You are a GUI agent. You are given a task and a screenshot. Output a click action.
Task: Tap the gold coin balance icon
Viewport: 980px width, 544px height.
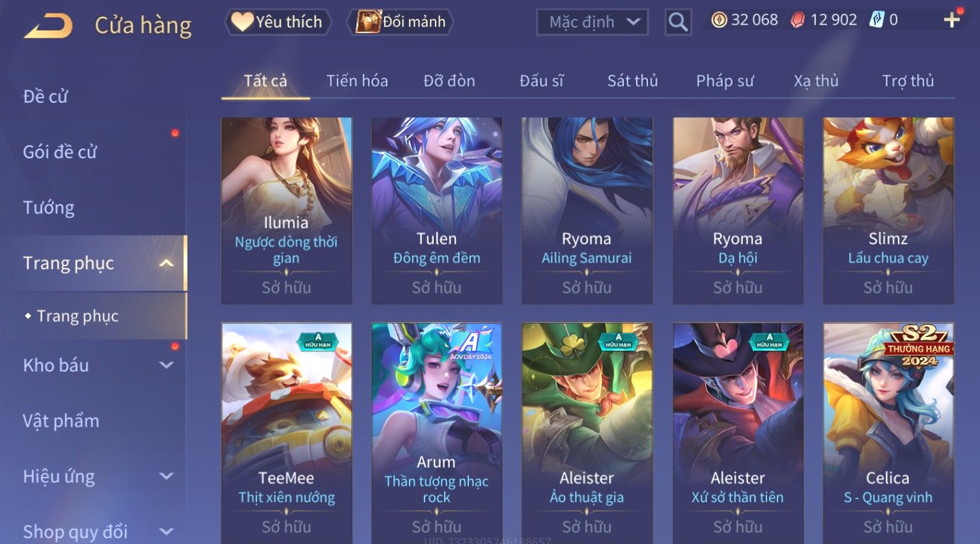coord(719,20)
